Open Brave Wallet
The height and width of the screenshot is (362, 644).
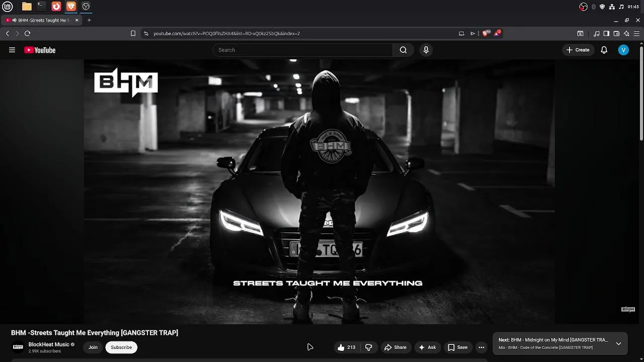tap(616, 34)
